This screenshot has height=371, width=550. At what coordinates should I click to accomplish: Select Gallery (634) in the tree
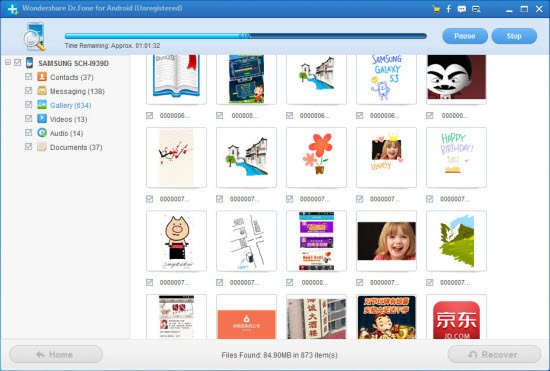pos(71,105)
